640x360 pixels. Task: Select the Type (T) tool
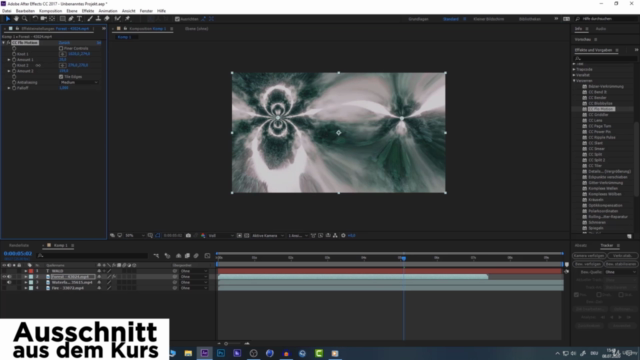click(79, 19)
